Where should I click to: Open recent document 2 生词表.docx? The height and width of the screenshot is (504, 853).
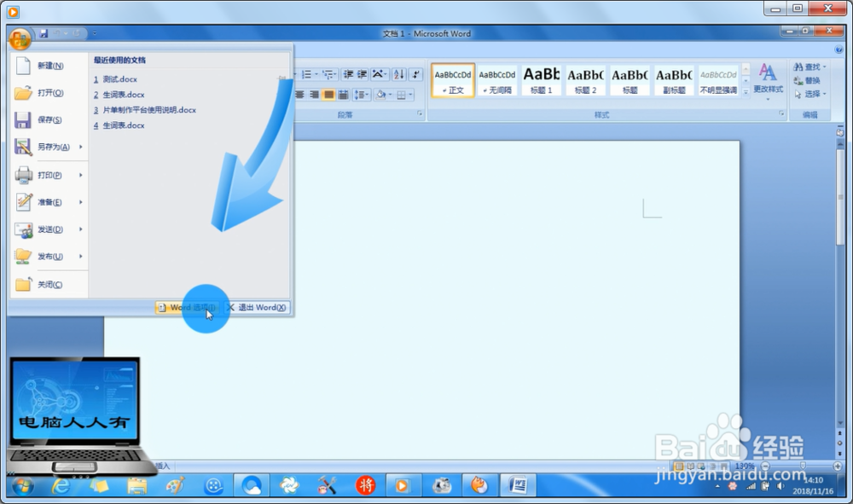point(119,95)
